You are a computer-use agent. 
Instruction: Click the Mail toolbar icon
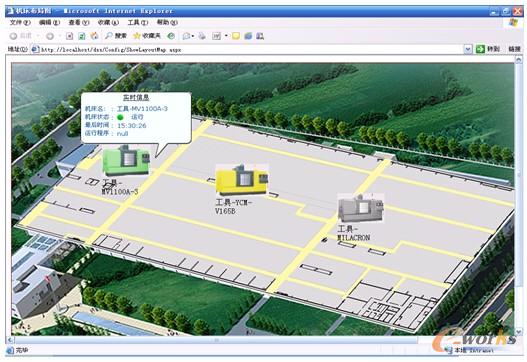[x=186, y=36]
